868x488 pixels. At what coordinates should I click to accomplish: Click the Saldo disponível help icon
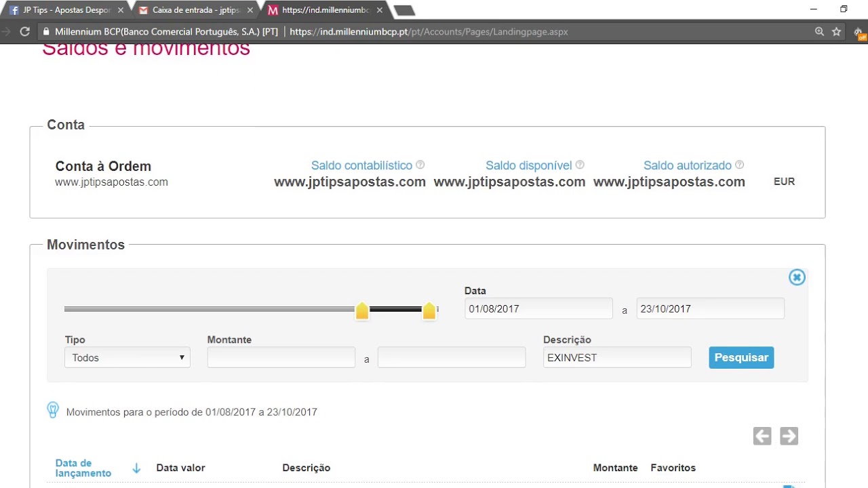pos(580,165)
